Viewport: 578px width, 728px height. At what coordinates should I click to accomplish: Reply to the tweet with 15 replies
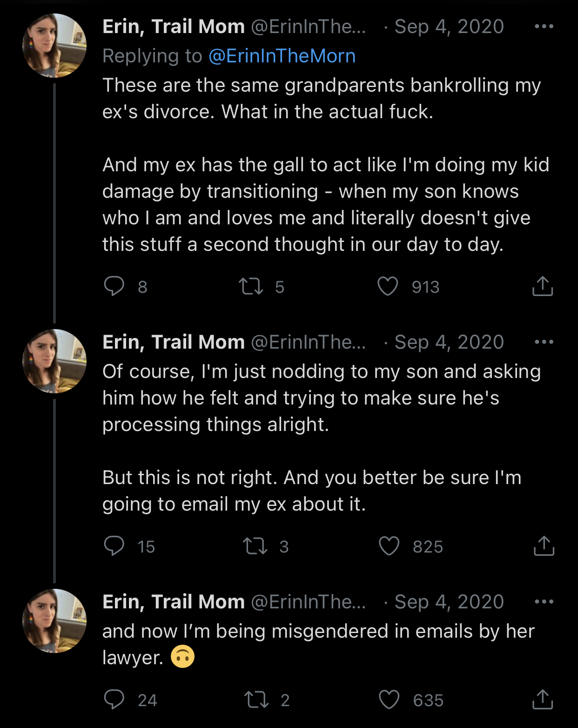[x=114, y=546]
